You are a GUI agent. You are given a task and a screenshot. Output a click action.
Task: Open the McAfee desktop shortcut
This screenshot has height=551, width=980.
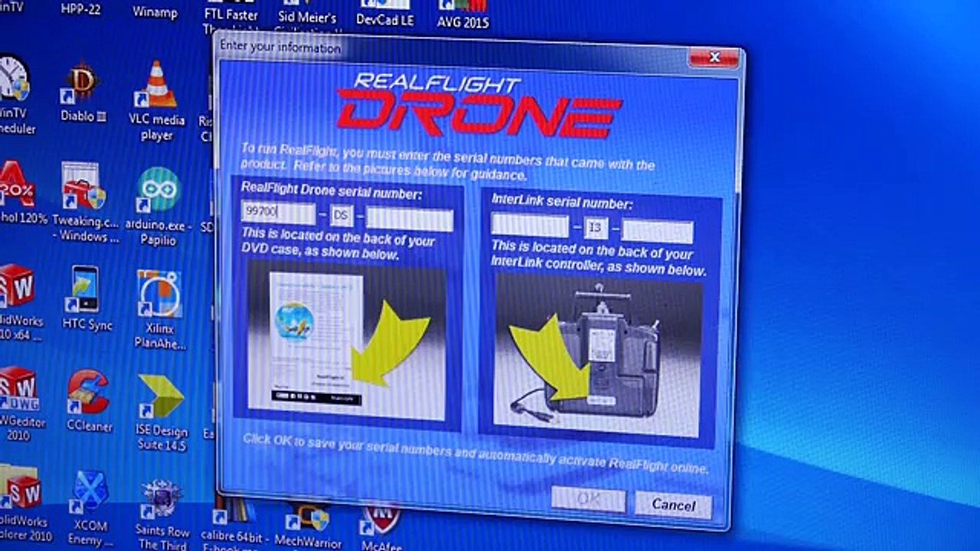click(x=382, y=526)
